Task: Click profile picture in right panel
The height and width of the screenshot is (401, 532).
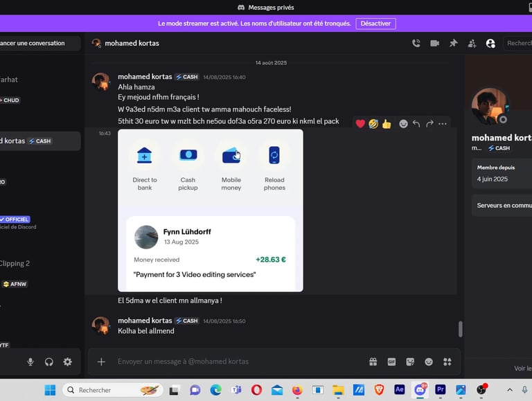Action: [489, 106]
